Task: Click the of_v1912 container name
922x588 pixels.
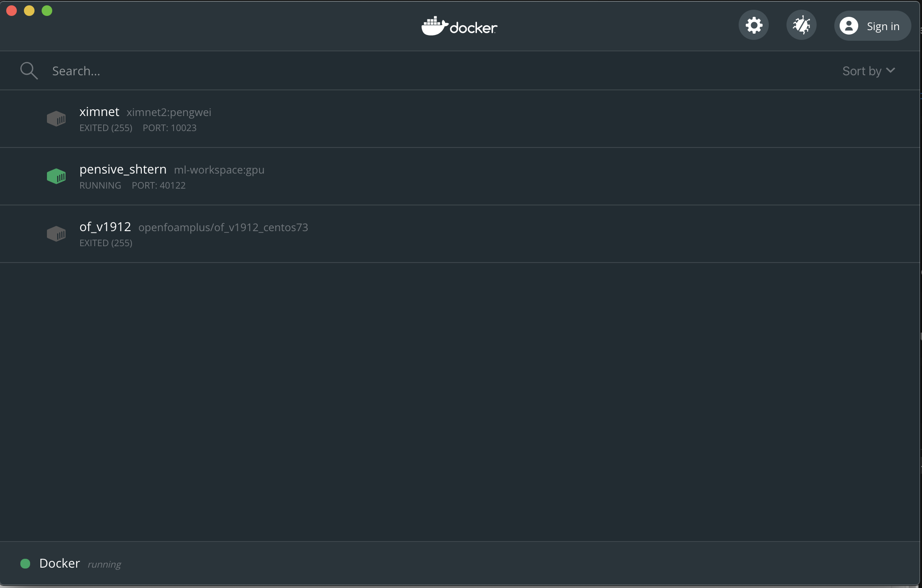Action: pos(105,227)
